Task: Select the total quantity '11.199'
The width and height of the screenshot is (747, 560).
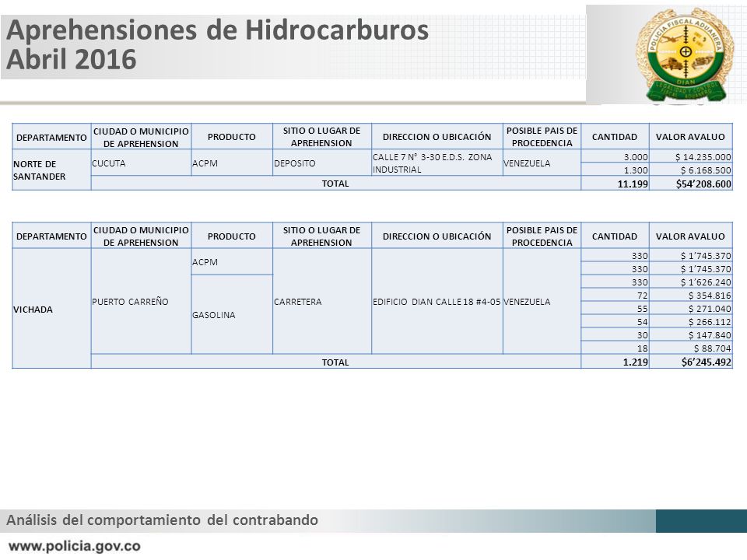Action: pyautogui.click(x=633, y=184)
